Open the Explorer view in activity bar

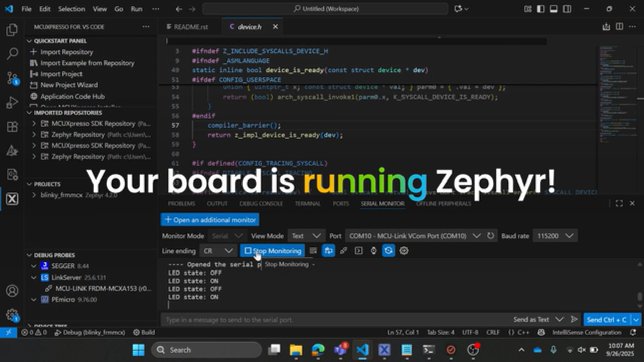pyautogui.click(x=12, y=30)
